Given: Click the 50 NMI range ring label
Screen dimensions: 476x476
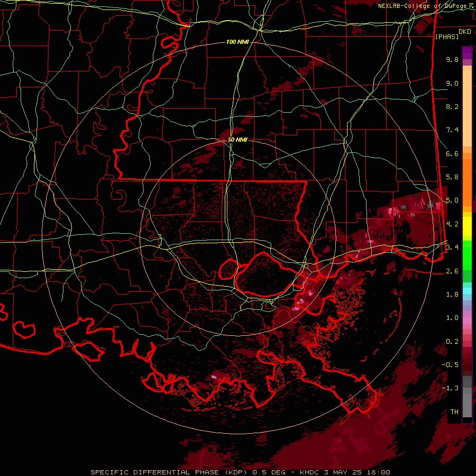Looking at the screenshot, I should (x=237, y=140).
